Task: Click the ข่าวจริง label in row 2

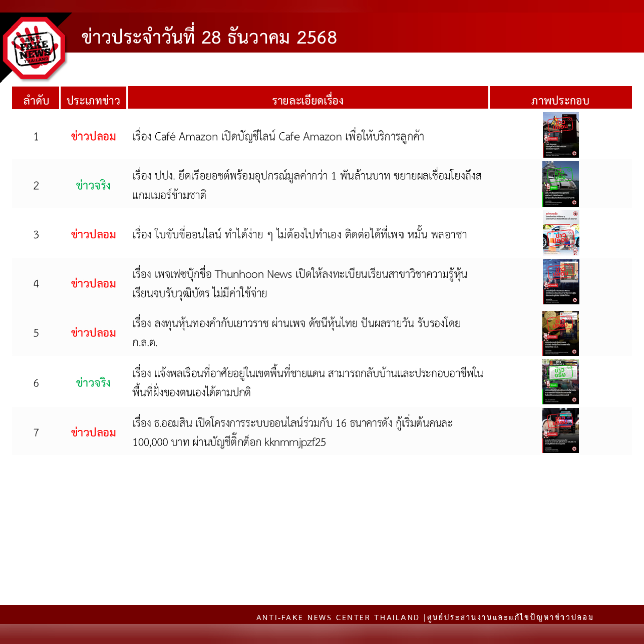Action: click(x=93, y=185)
